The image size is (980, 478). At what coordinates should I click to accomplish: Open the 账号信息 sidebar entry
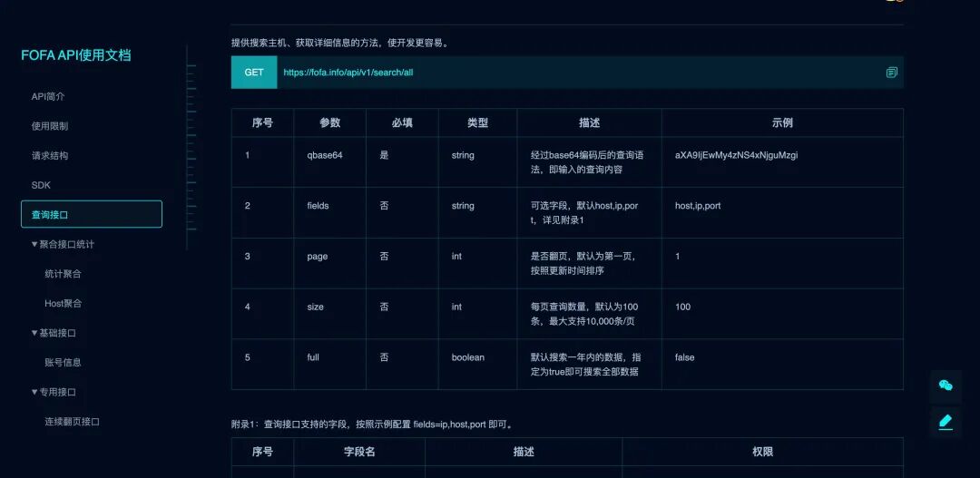point(64,363)
